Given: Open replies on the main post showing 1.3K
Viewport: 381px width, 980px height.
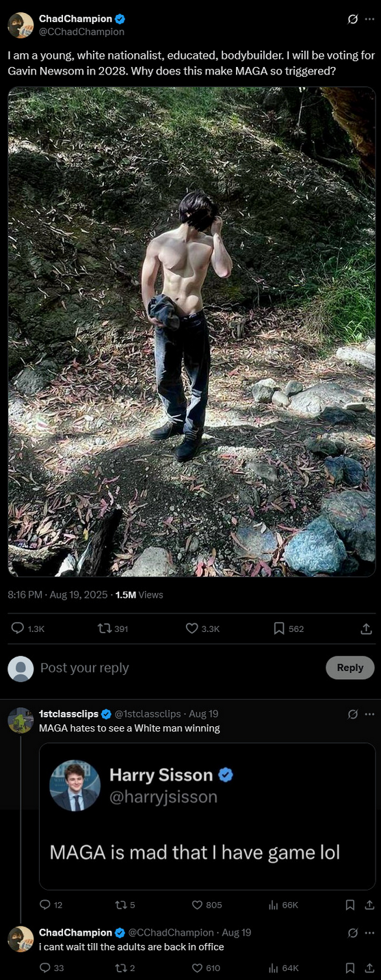Looking at the screenshot, I should (28, 628).
